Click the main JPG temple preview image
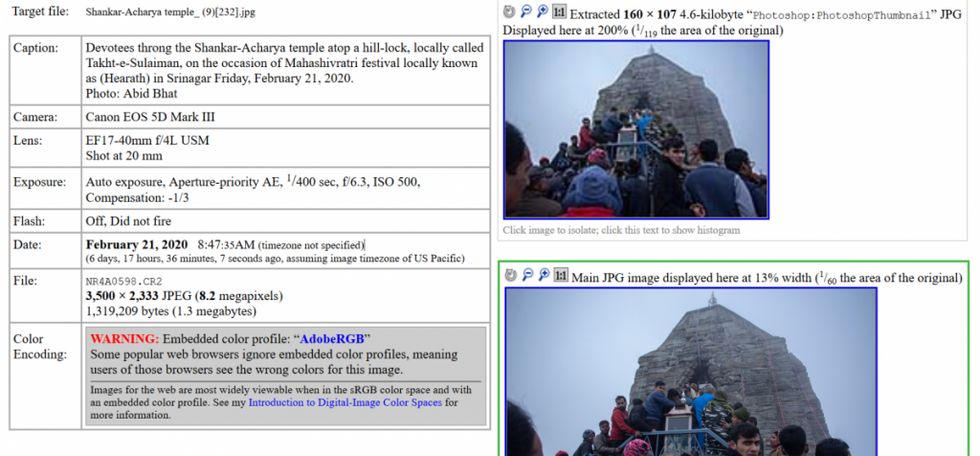The width and height of the screenshot is (980, 456). coord(691,372)
